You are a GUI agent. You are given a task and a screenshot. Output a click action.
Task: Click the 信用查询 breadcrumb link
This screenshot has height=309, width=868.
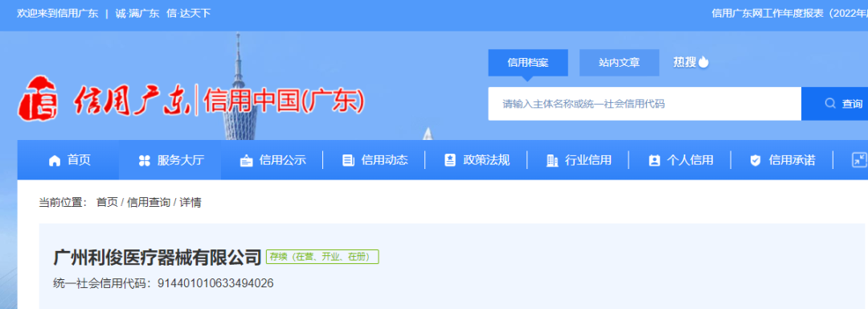click(149, 203)
